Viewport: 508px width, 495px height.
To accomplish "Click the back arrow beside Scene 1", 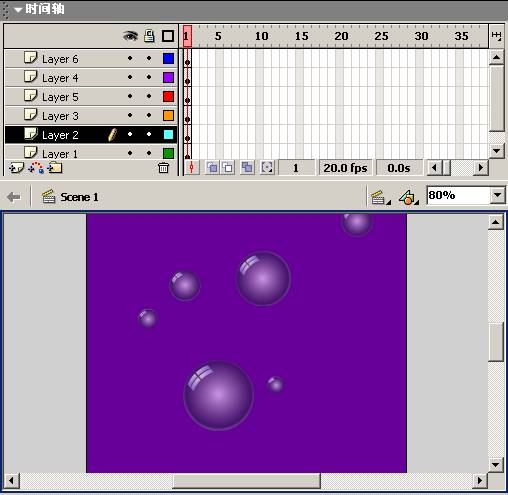I will [14, 197].
